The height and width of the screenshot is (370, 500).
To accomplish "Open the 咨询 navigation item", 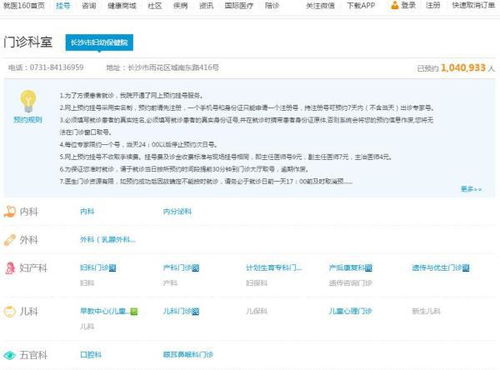I will [89, 5].
